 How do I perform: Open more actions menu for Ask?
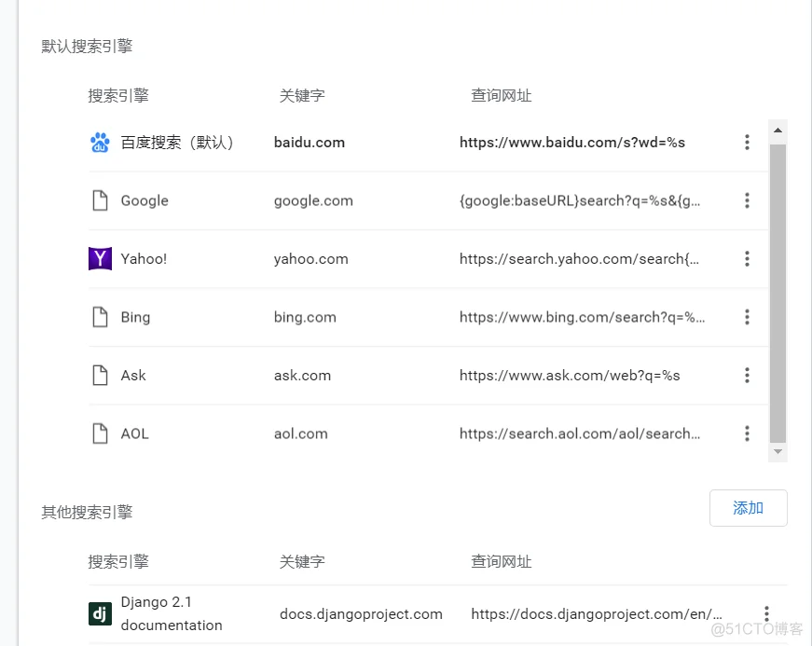747,376
